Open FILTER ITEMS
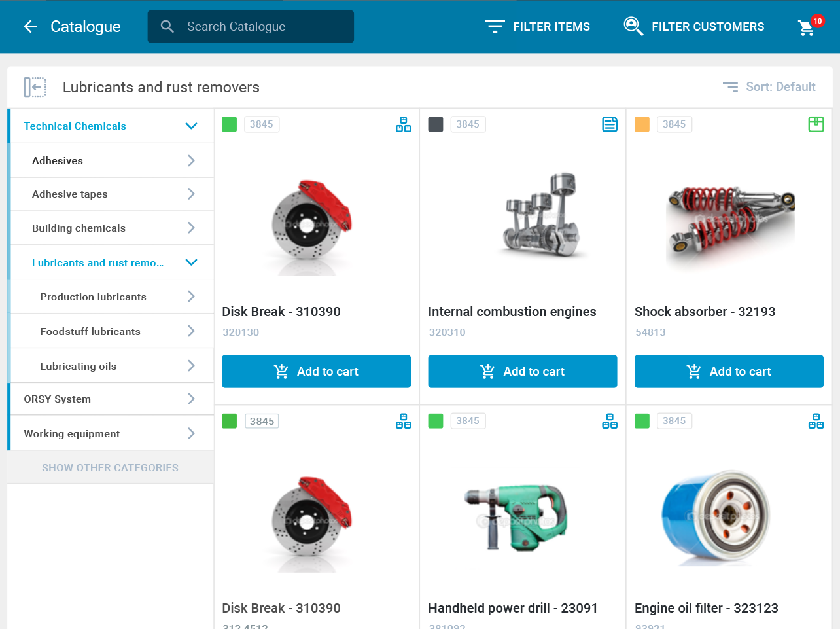 click(x=537, y=27)
